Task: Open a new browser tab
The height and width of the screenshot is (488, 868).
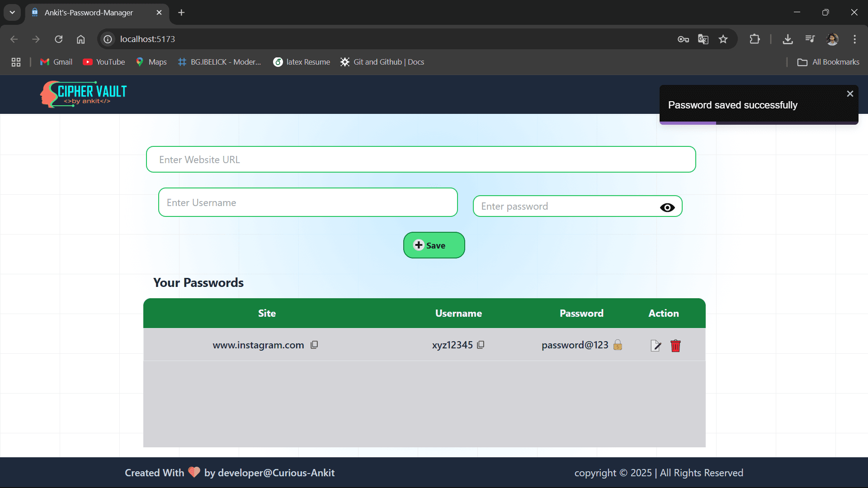Action: pyautogui.click(x=181, y=13)
